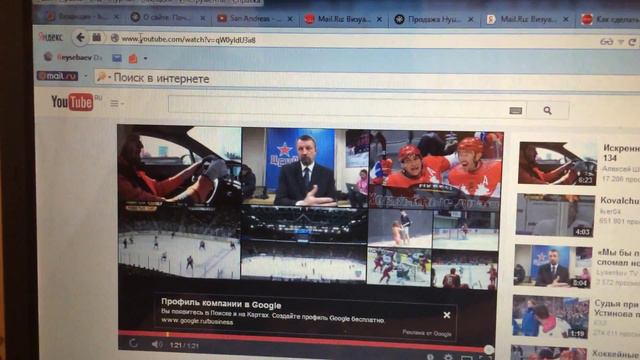Open the address bar history dropdown arrow
Screen dimensions: 640x360
coord(621,42)
